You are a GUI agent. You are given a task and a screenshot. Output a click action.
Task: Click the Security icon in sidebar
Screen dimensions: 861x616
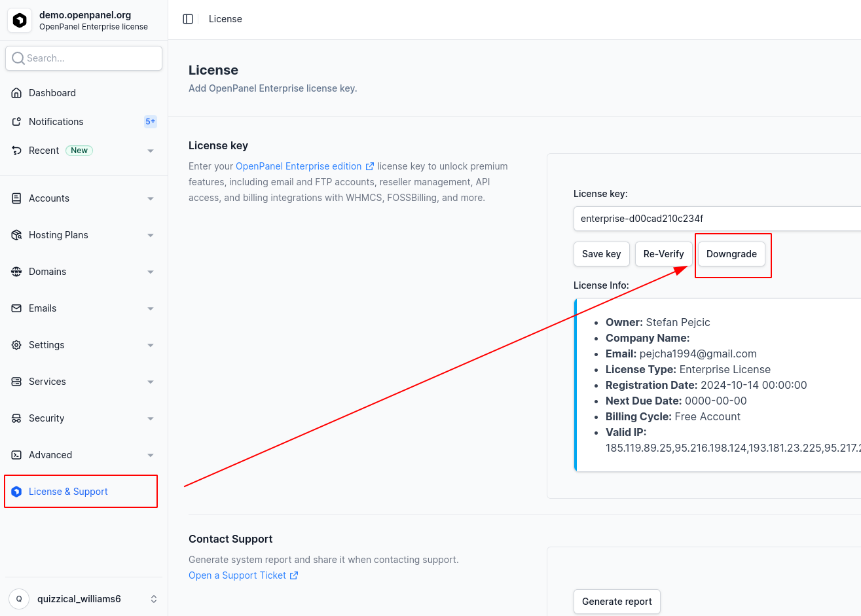(16, 418)
